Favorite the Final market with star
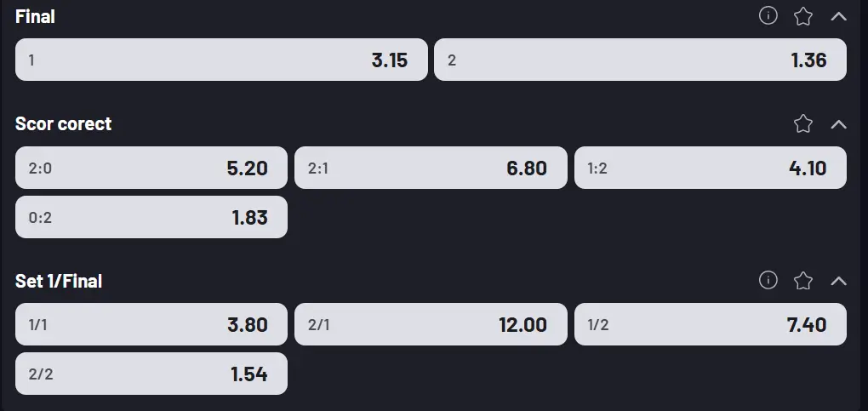 point(803,16)
